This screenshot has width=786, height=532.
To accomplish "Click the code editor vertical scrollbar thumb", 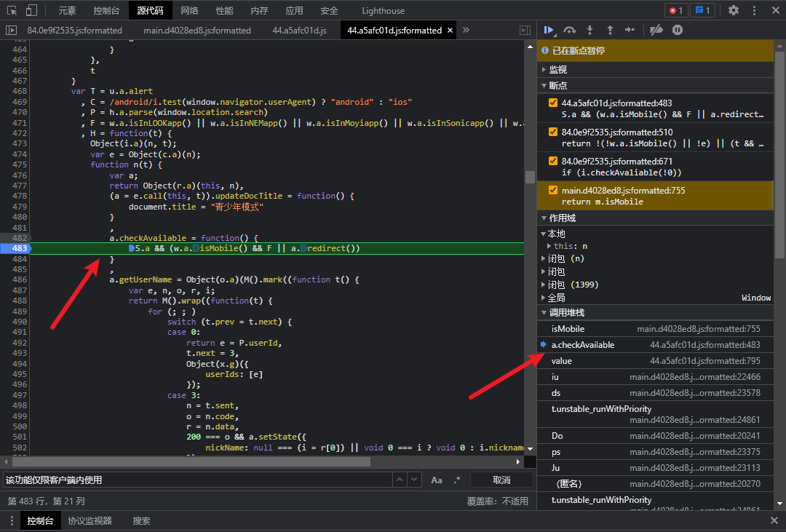I will (530, 177).
